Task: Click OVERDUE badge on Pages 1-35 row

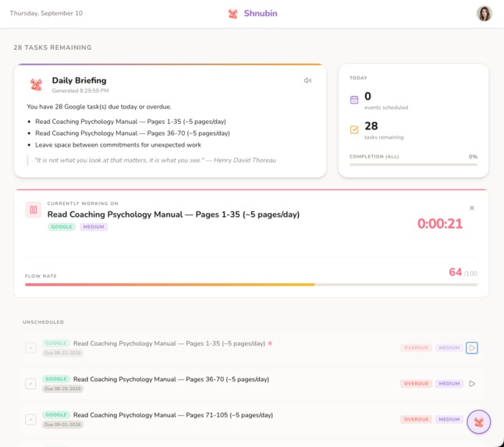Action: click(x=416, y=348)
